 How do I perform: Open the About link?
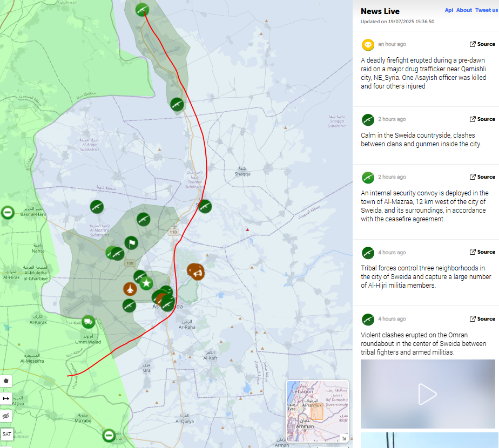tap(464, 10)
